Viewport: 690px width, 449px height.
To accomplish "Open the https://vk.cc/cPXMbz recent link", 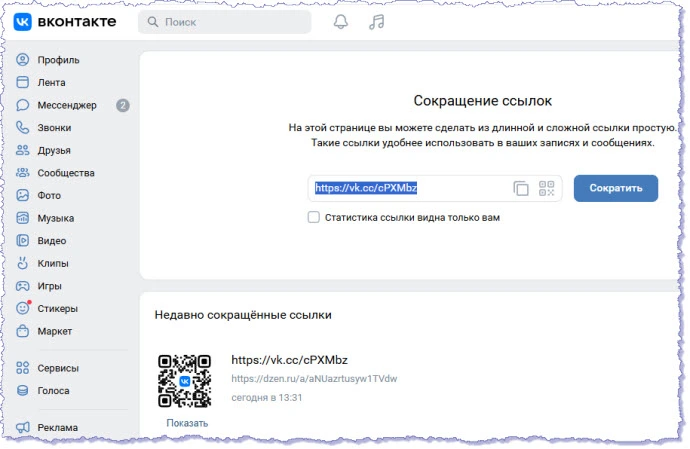I will click(289, 359).
